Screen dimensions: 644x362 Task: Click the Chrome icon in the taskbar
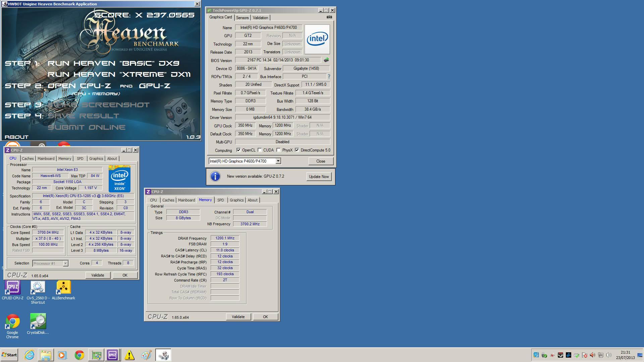(x=79, y=355)
